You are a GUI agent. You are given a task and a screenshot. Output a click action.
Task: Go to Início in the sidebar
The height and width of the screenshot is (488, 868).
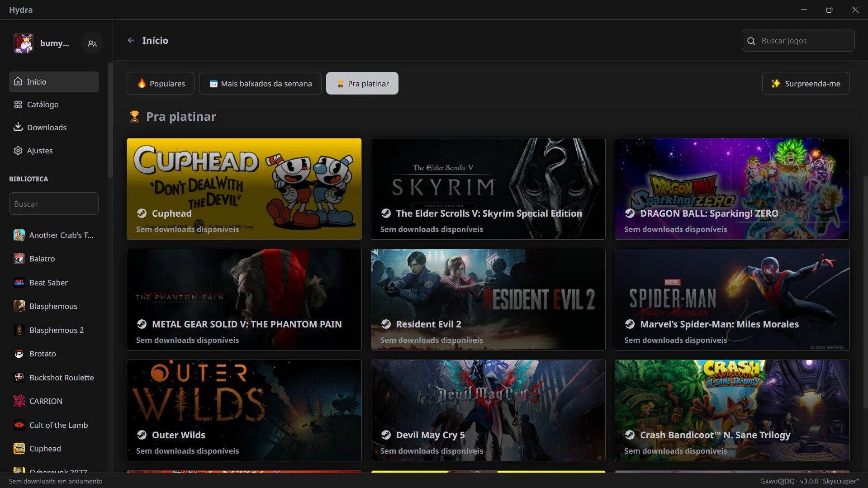click(54, 81)
